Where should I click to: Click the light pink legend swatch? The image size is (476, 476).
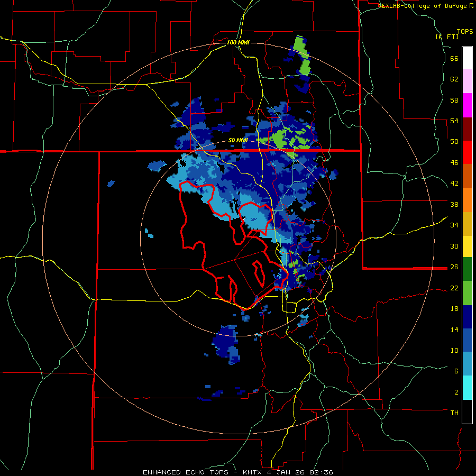coord(467,81)
